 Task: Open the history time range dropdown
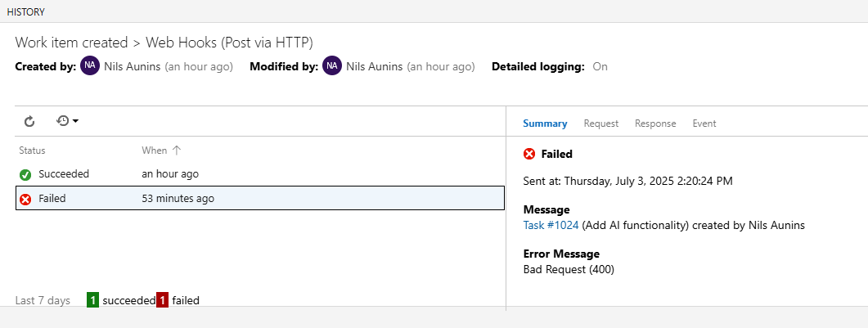[x=67, y=121]
